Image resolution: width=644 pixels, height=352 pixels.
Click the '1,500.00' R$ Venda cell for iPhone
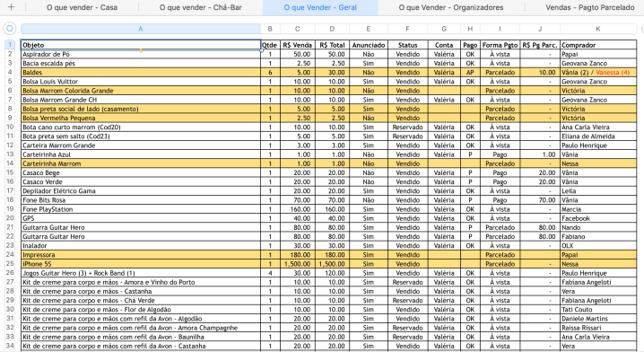tap(298, 264)
